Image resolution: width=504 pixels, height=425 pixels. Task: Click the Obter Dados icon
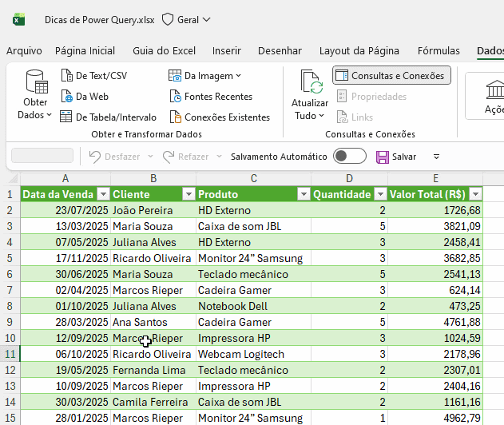pyautogui.click(x=35, y=83)
